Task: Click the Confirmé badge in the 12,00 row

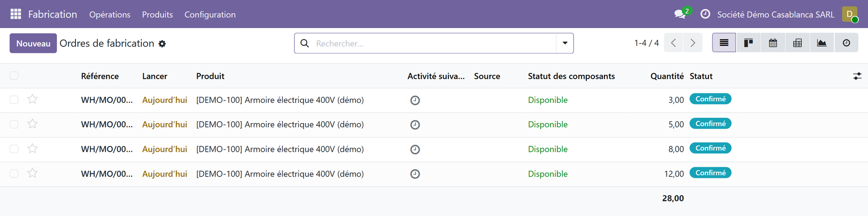Action: coord(710,173)
